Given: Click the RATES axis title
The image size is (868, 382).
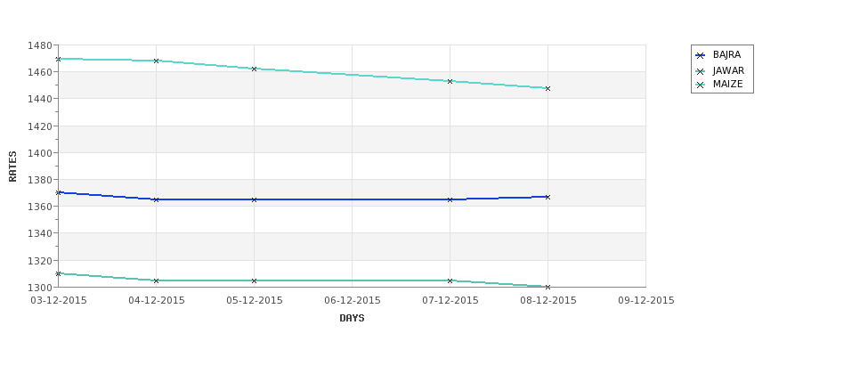Looking at the screenshot, I should tap(12, 167).
